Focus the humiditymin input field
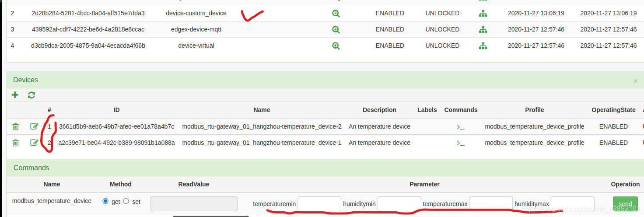644x217 pixels. coord(399,204)
